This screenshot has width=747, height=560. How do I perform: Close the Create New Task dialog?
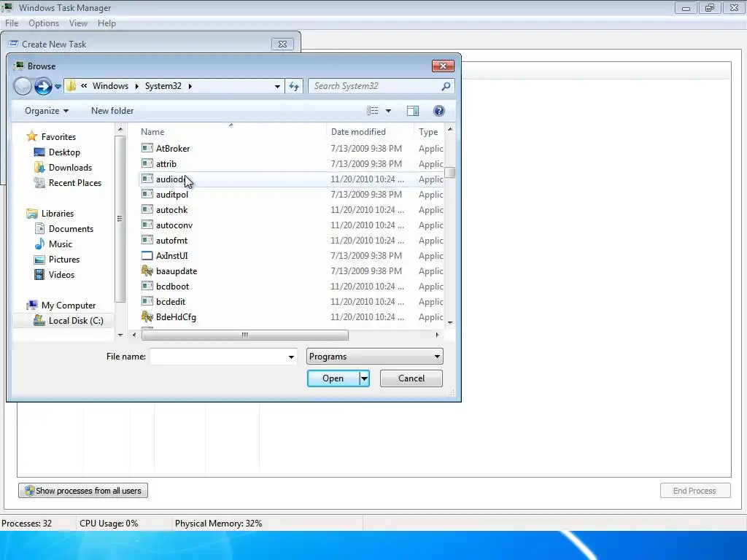282,44
